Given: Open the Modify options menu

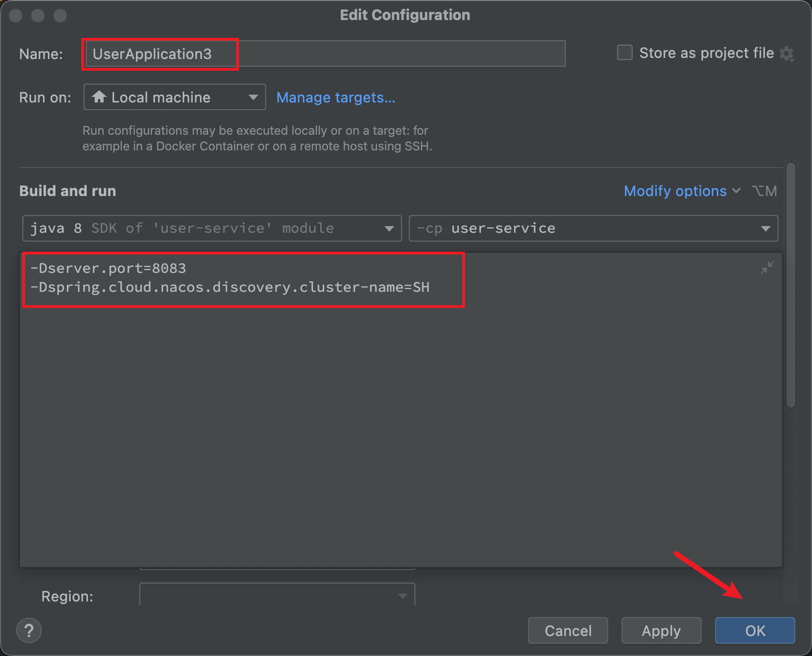Looking at the screenshot, I should tap(675, 191).
